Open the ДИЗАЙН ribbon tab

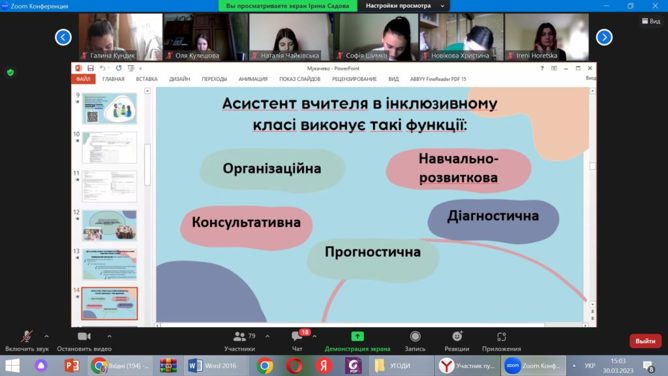[179, 79]
